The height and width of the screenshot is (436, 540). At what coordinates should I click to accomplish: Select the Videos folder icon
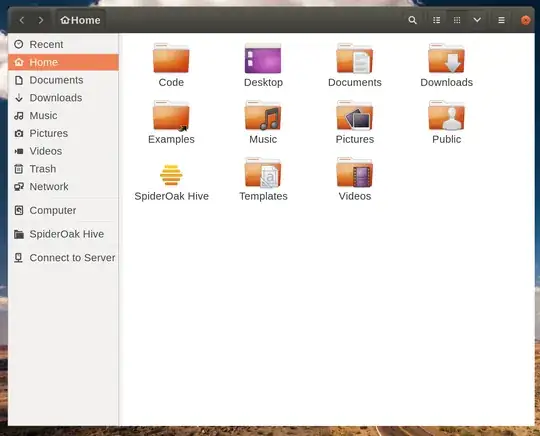pyautogui.click(x=355, y=173)
